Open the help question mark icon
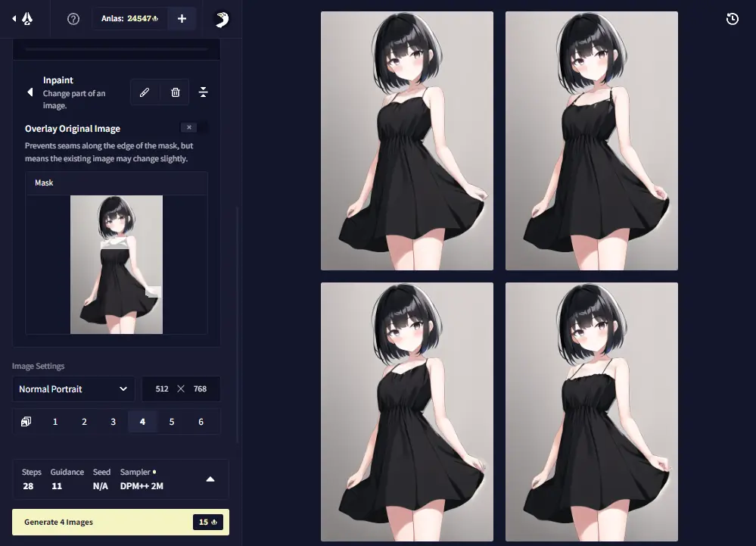 pyautogui.click(x=73, y=19)
